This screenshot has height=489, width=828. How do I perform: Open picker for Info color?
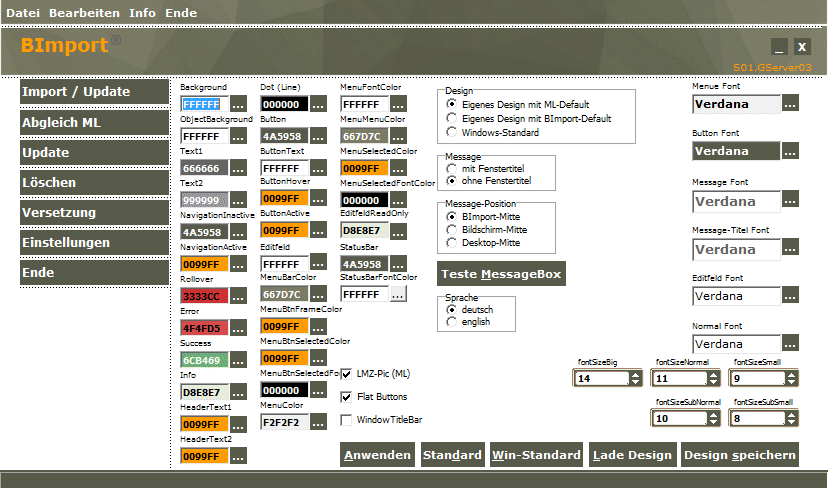(238, 392)
